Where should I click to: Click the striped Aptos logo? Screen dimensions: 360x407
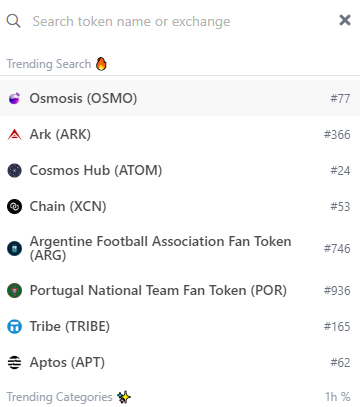pyautogui.click(x=14, y=362)
